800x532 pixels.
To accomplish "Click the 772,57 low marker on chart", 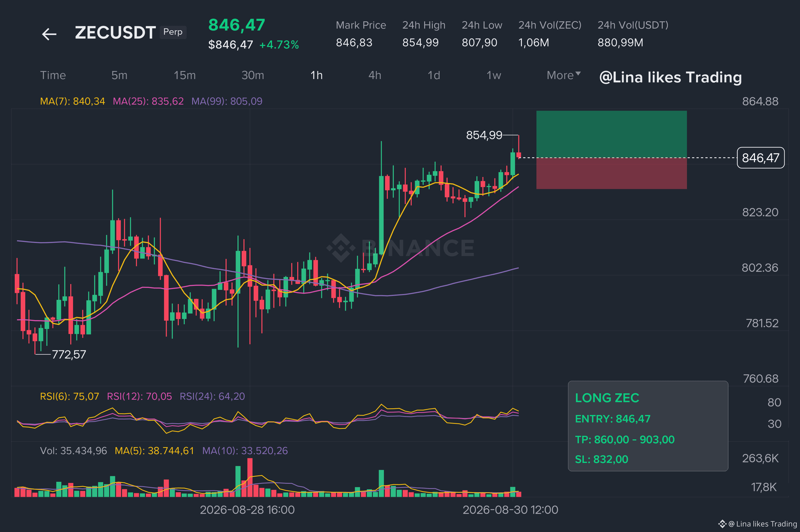I will coord(69,355).
